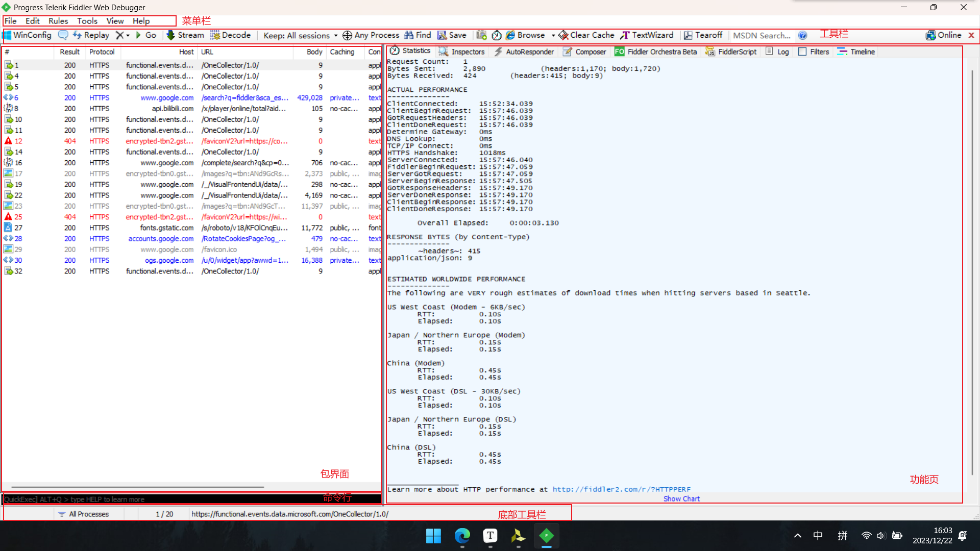Click the camera screenshot icon in toolbar
980x551 pixels.
pos(481,35)
